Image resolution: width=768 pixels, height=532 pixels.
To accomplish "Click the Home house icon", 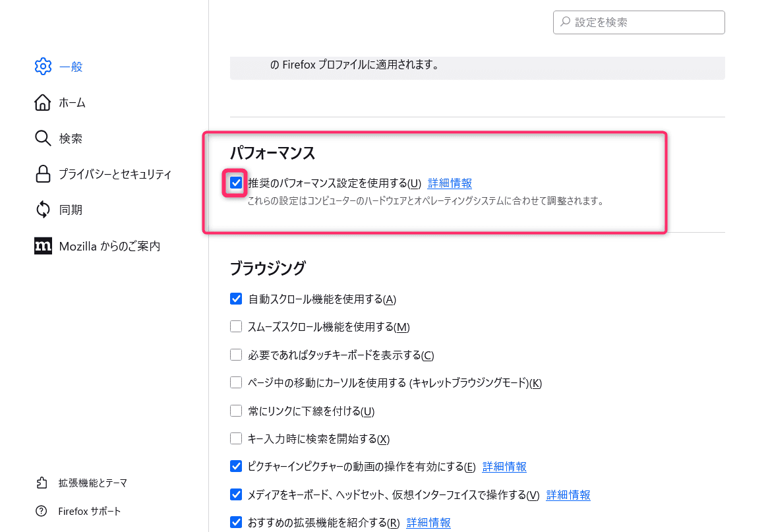I will (x=43, y=103).
